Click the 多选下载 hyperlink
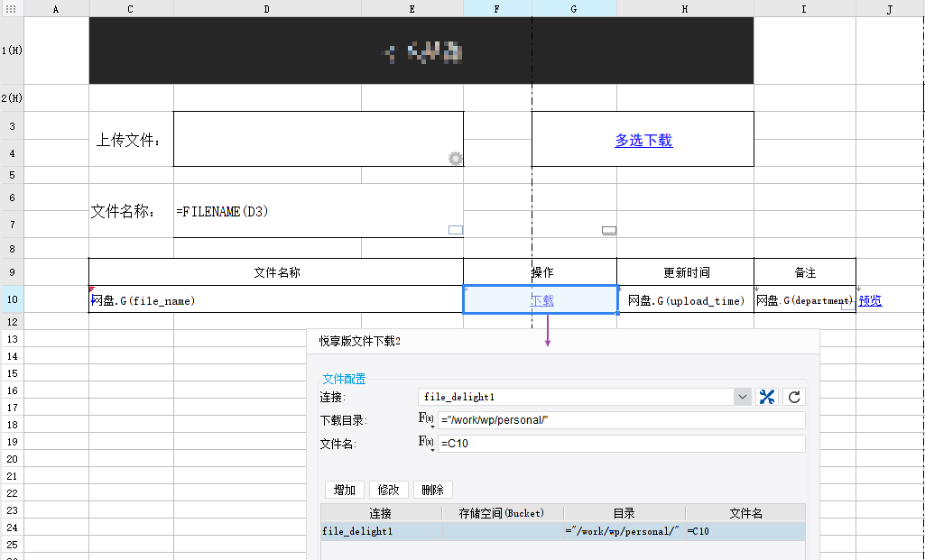The height and width of the screenshot is (560, 925). [643, 141]
